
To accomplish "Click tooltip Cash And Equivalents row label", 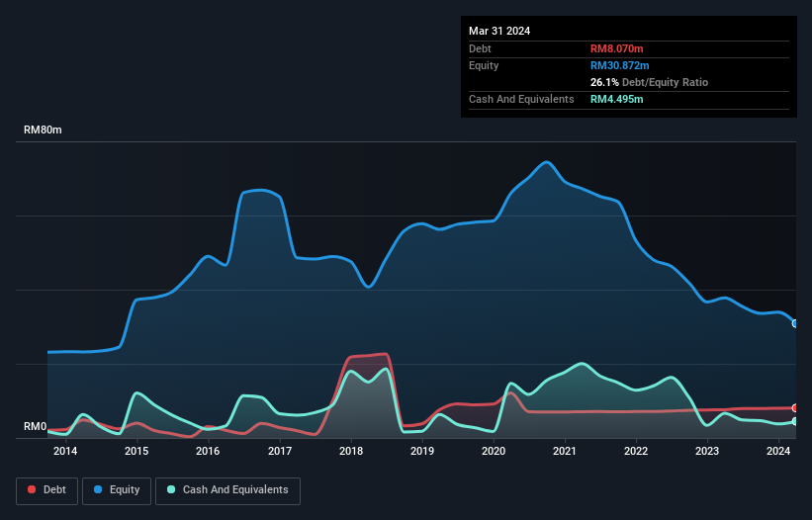I will pyautogui.click(x=521, y=99).
